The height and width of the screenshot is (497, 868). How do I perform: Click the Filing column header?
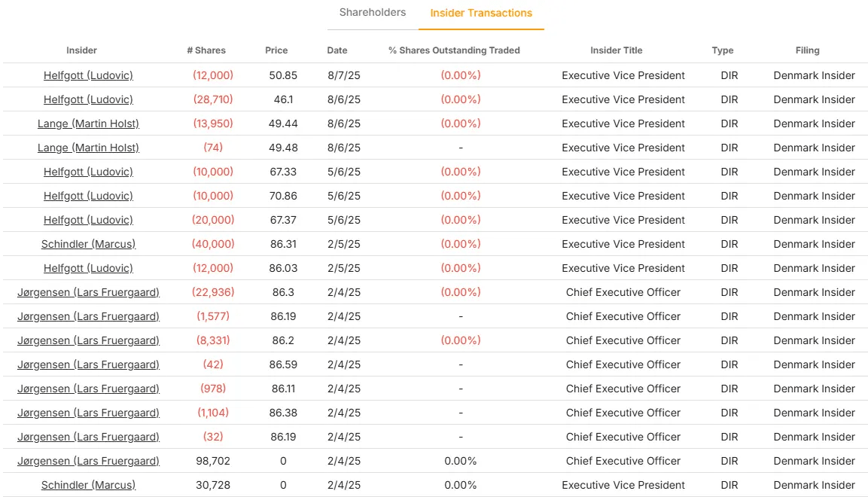coord(808,50)
